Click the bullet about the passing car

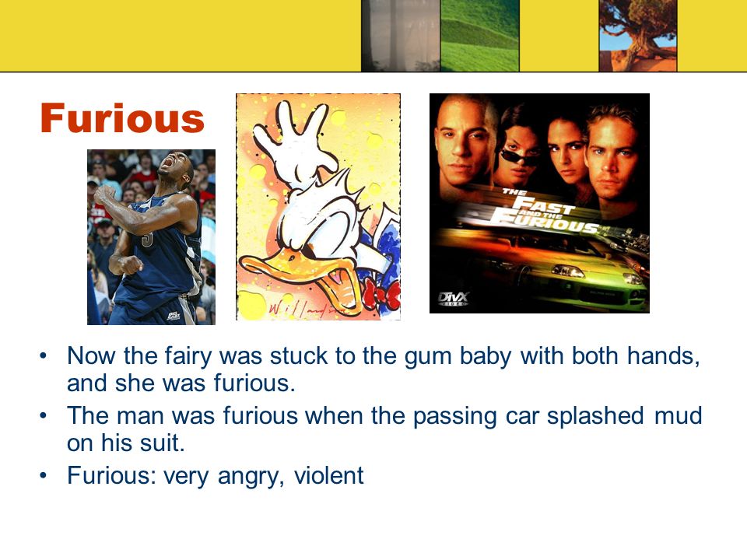[x=384, y=429]
